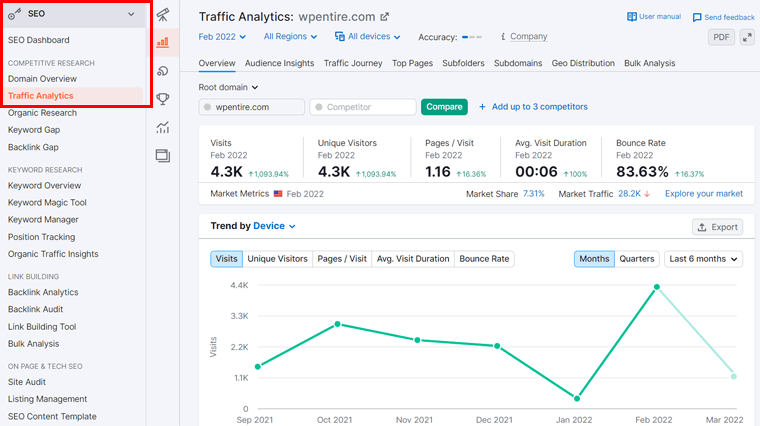Click the User manual book icon
Screen dimensions: 760x426
[x=632, y=16]
